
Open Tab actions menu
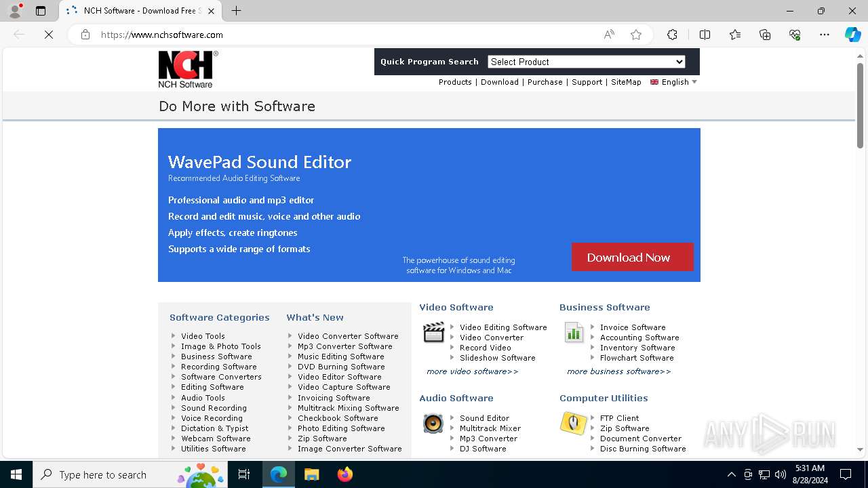pyautogui.click(x=41, y=11)
